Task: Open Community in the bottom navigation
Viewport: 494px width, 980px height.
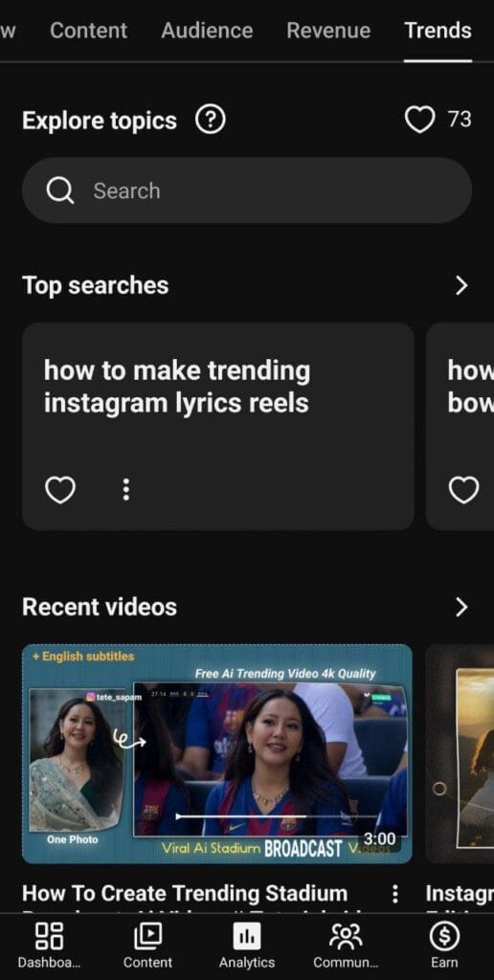Action: 346,946
